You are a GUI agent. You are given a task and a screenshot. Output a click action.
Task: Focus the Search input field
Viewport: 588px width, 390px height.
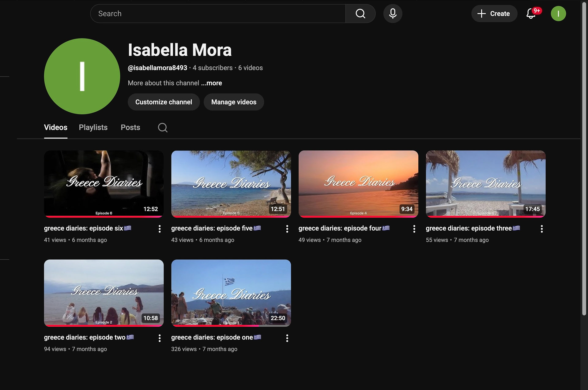pos(217,13)
